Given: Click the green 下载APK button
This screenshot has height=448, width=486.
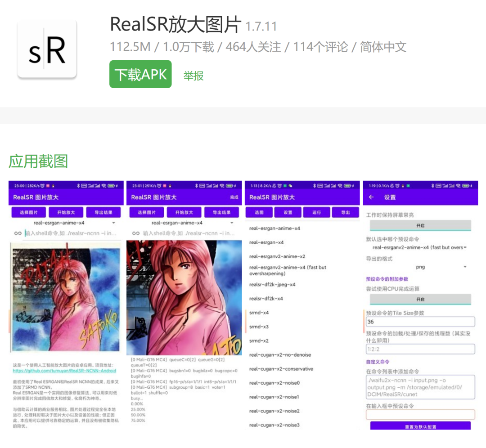Looking at the screenshot, I should (140, 74).
